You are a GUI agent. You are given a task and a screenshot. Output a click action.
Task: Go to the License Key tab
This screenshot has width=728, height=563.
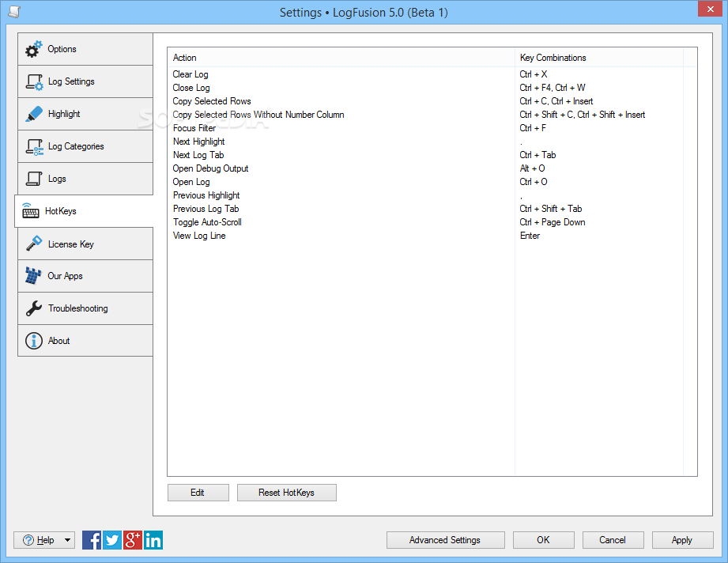pos(85,244)
